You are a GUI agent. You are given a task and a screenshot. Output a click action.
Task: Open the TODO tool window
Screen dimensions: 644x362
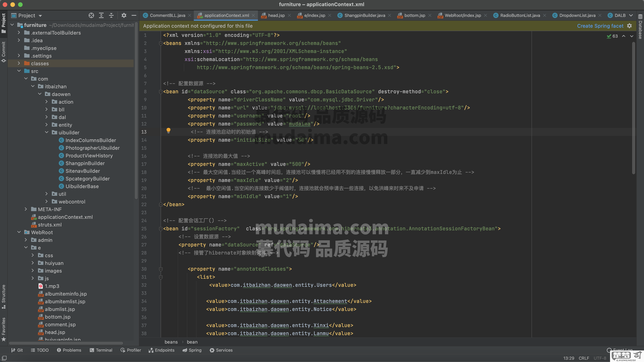click(x=40, y=350)
